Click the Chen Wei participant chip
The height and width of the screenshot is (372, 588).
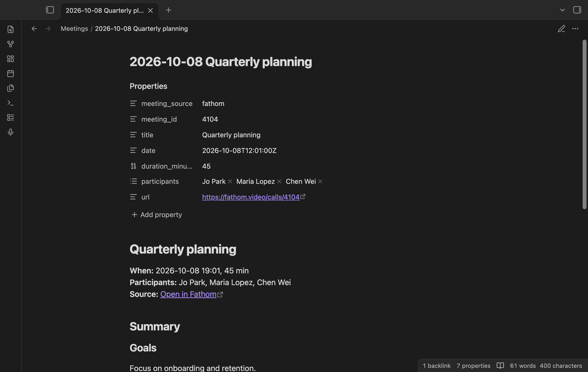[x=301, y=182]
